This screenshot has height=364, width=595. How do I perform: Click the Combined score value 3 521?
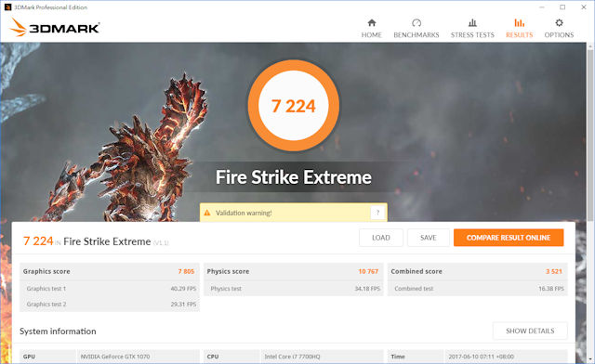coord(554,271)
